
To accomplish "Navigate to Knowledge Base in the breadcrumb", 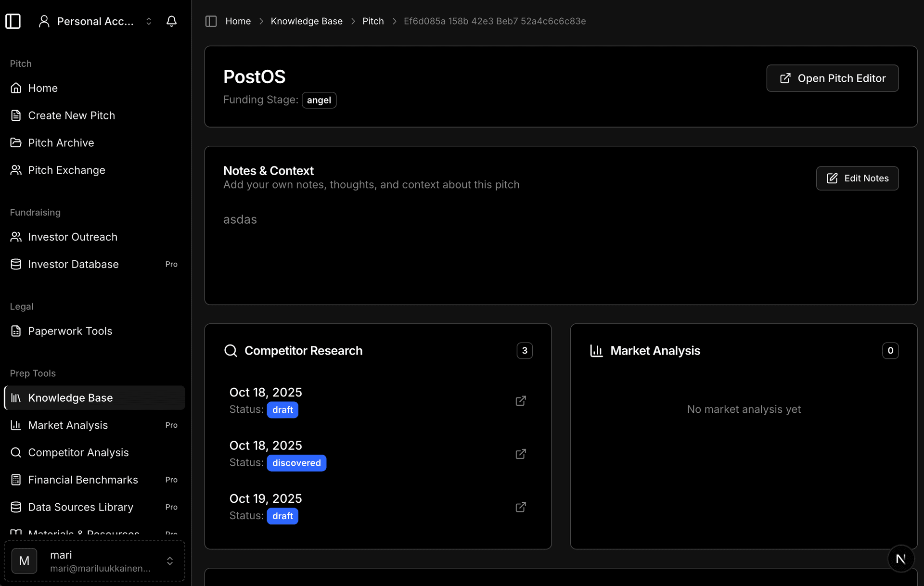I will click(x=307, y=21).
